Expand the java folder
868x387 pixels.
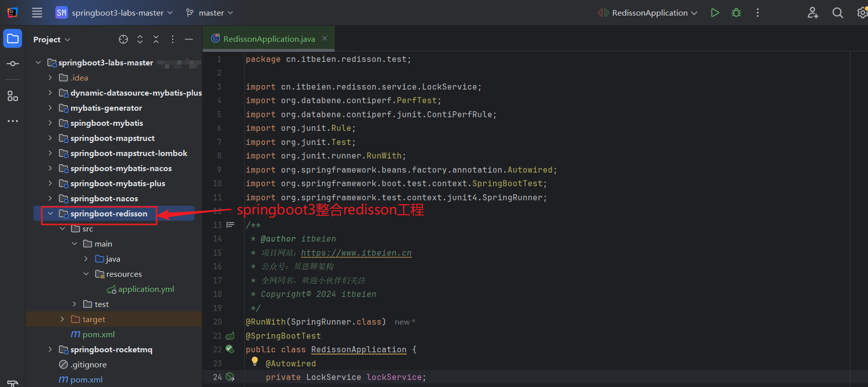click(87, 259)
